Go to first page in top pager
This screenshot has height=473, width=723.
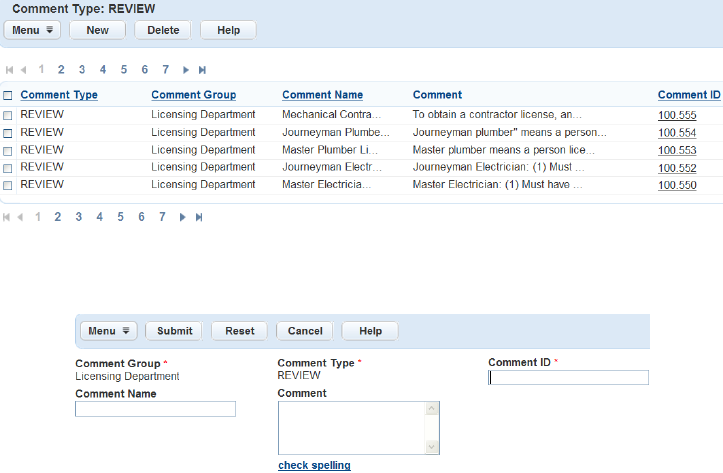point(10,70)
